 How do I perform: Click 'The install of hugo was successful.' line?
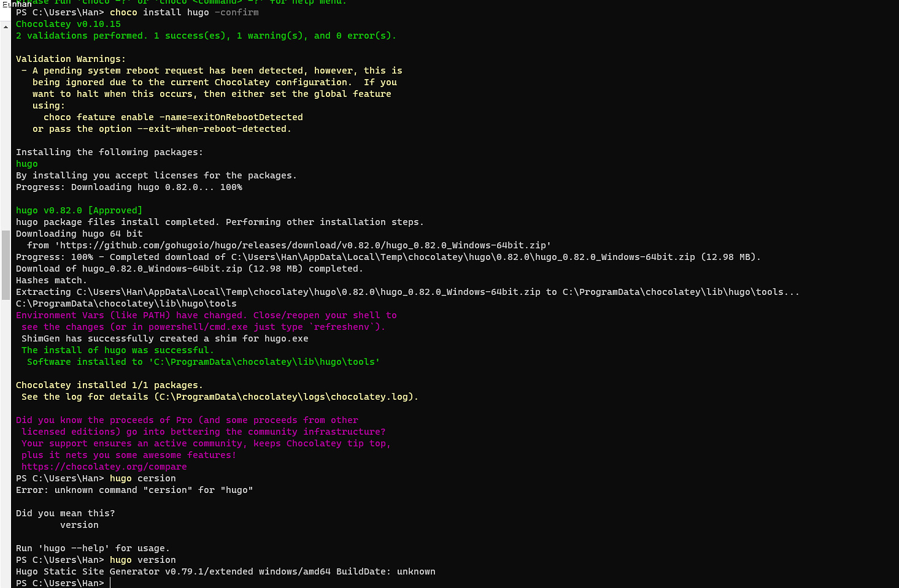[118, 350]
